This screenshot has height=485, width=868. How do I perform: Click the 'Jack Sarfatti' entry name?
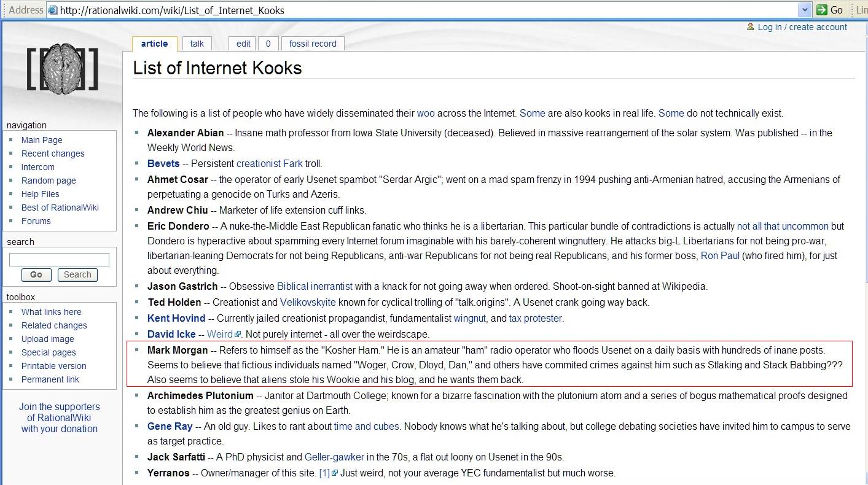coord(176,457)
